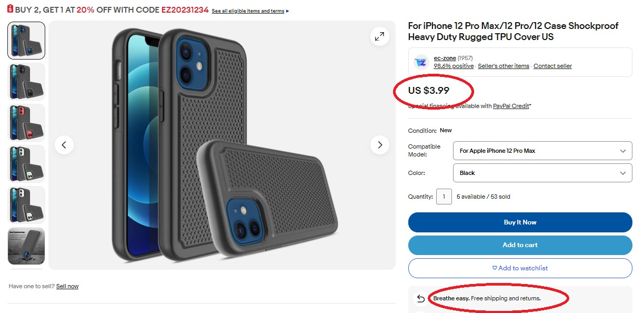Open the Compatible Model dropdown
The width and height of the screenshot is (644, 313).
coord(542,151)
